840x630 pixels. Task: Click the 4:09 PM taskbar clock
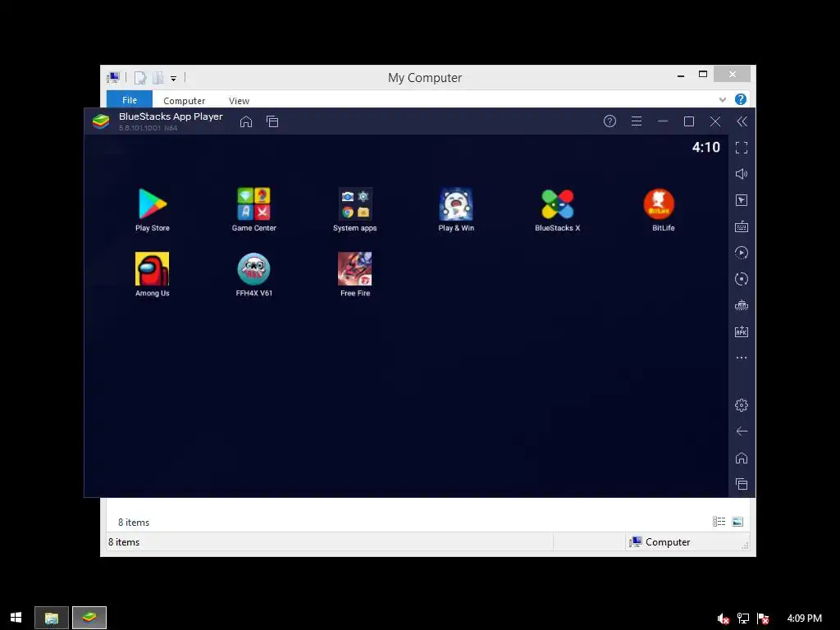[804, 619]
